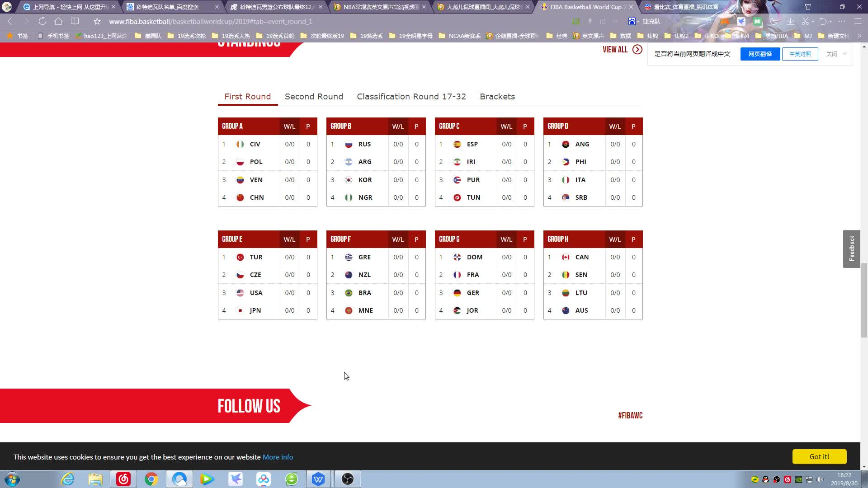This screenshot has height=488, width=868.
Task: Star this page as a bookmark
Action: (97, 21)
